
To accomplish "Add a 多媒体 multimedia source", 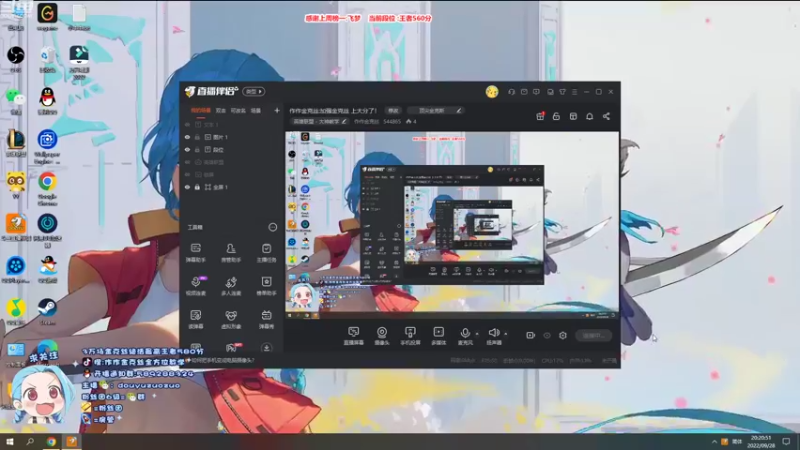I will pyautogui.click(x=438, y=336).
